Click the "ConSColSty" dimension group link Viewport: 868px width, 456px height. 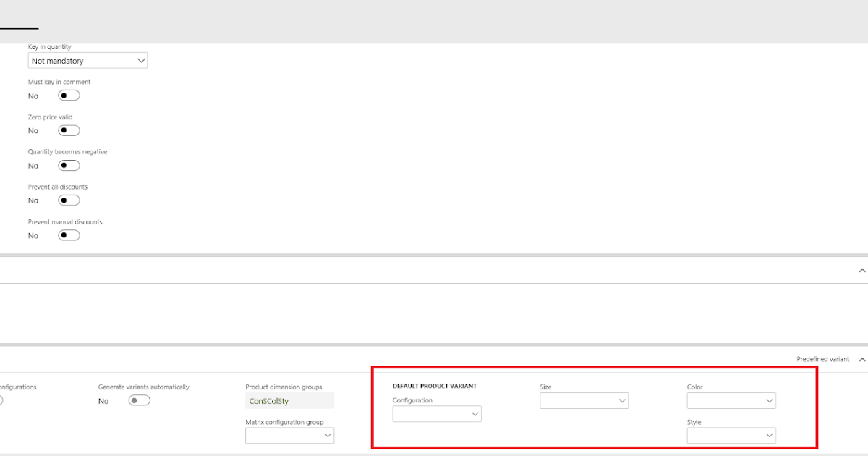[x=270, y=400]
